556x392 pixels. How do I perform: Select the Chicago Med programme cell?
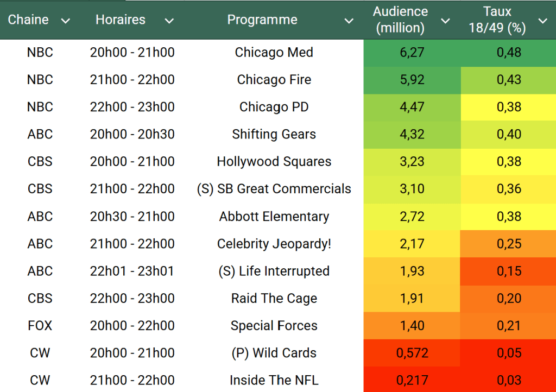pyautogui.click(x=274, y=53)
